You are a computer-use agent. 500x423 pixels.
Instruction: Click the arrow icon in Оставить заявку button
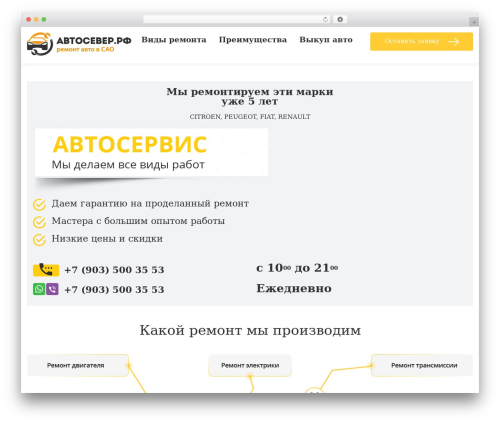coord(453,41)
